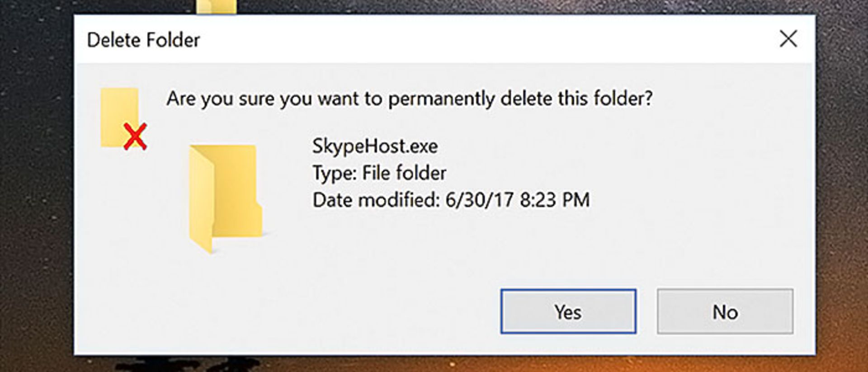The image size is (868, 372).
Task: Click the Date modified label
Action: [376, 200]
